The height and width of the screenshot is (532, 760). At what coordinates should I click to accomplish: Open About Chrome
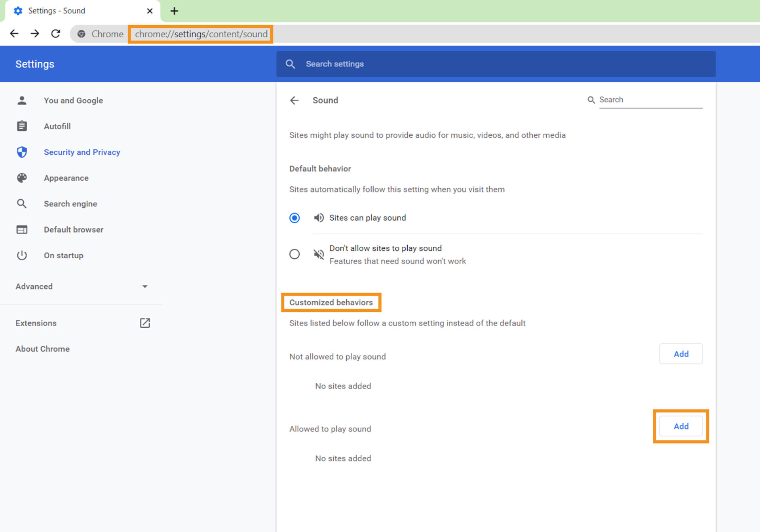point(42,348)
